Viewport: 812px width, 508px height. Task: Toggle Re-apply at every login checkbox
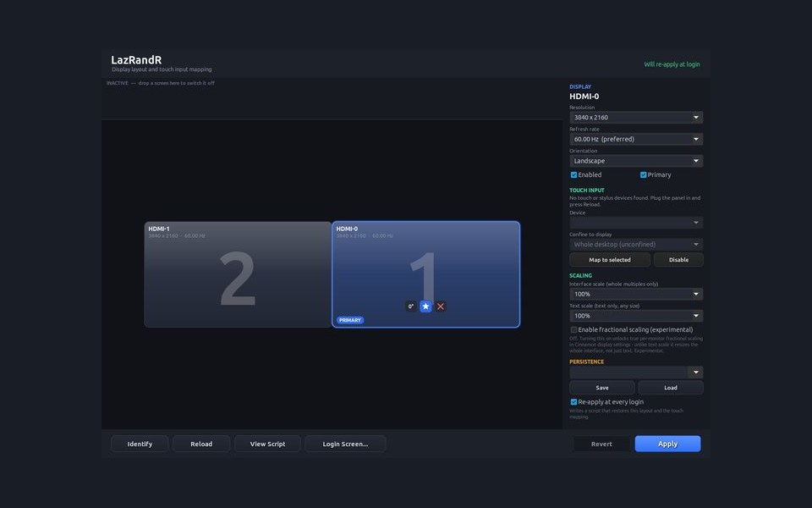(573, 402)
